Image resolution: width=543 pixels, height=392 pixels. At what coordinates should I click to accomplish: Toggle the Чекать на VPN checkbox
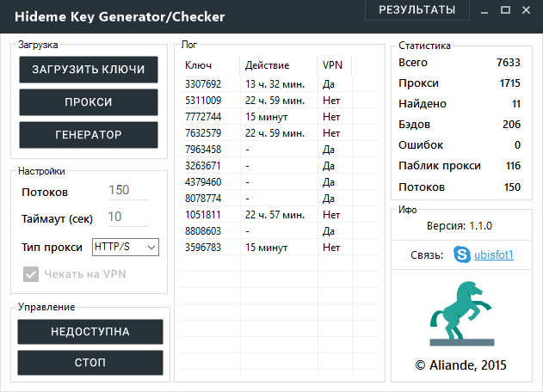point(31,275)
